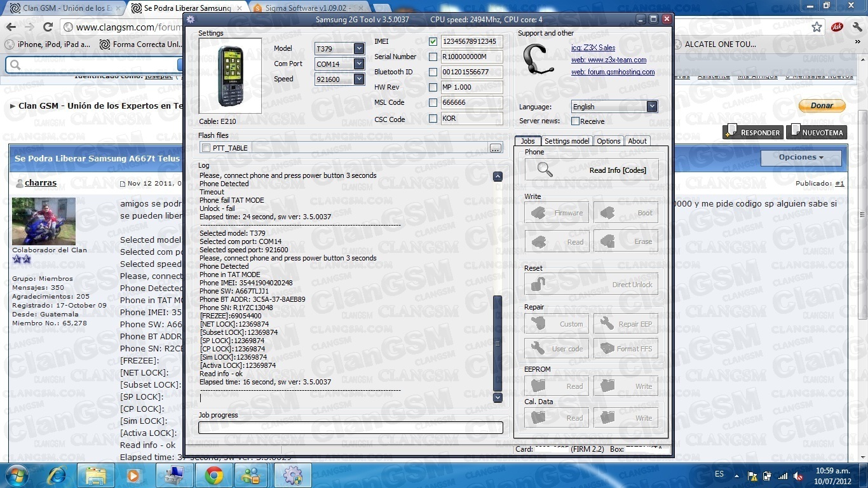Click the Format FFS button

(x=626, y=348)
